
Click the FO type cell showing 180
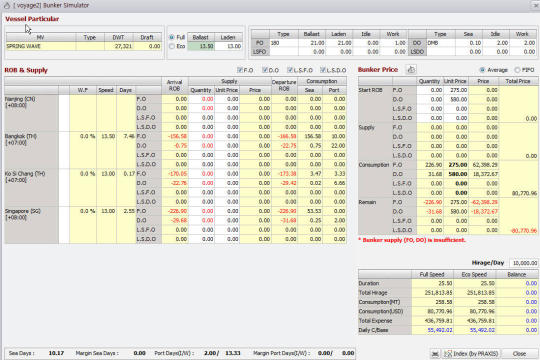284,43
